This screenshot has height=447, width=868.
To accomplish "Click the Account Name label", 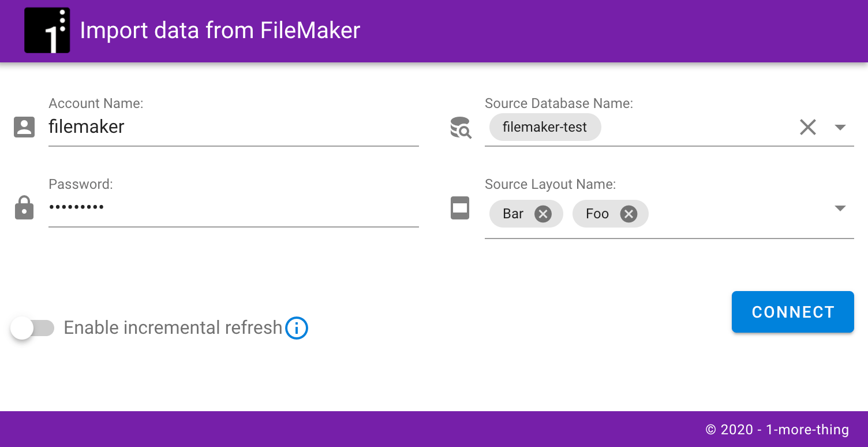I will tap(96, 103).
